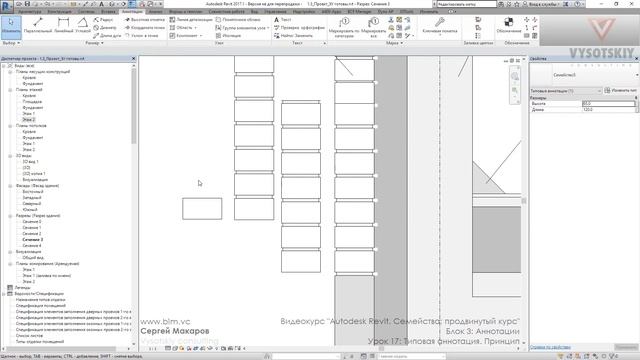The width and height of the screenshot is (640, 360).
Task: Open Этаж 2 under Планы этажей
Action: pyautogui.click(x=29, y=120)
